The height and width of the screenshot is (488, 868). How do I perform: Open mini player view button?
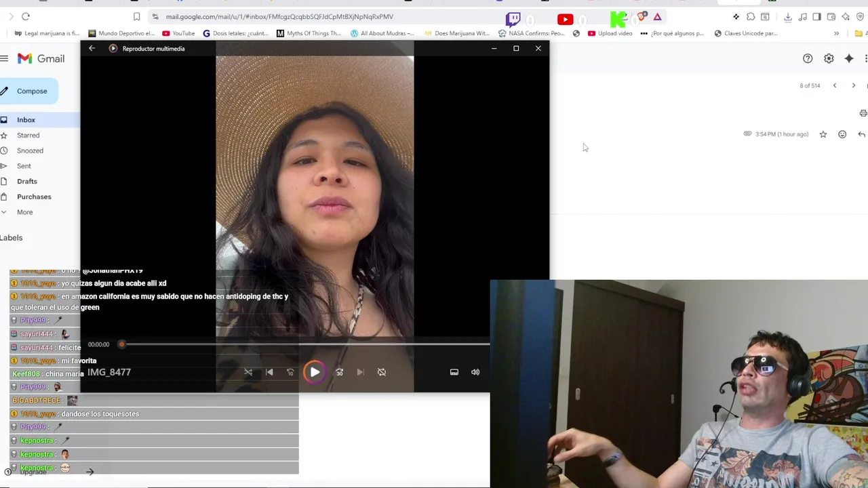454,372
